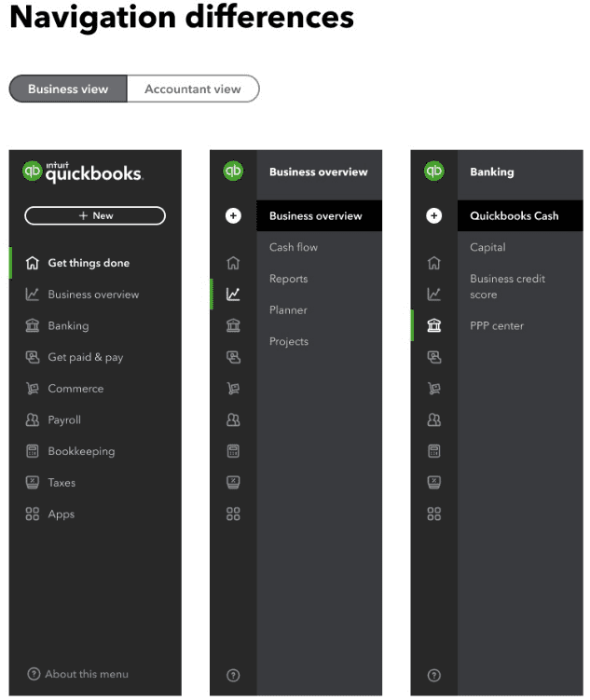Click the bank icon beside Banking label

pyautogui.click(x=32, y=325)
